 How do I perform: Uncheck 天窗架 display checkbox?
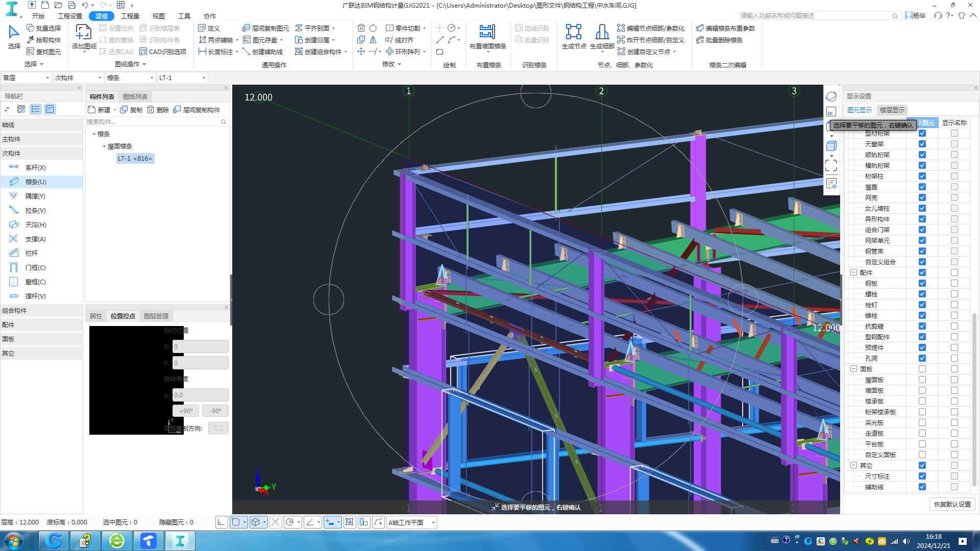pyautogui.click(x=922, y=144)
